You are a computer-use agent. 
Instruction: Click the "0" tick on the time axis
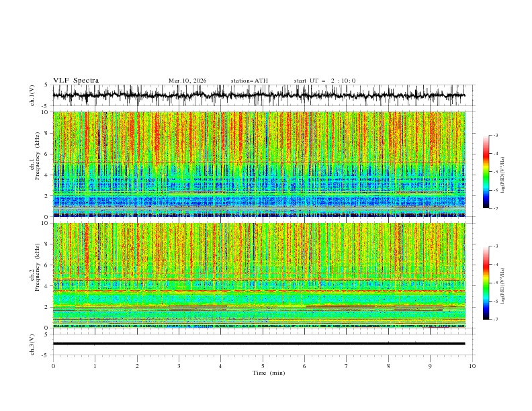point(53,366)
